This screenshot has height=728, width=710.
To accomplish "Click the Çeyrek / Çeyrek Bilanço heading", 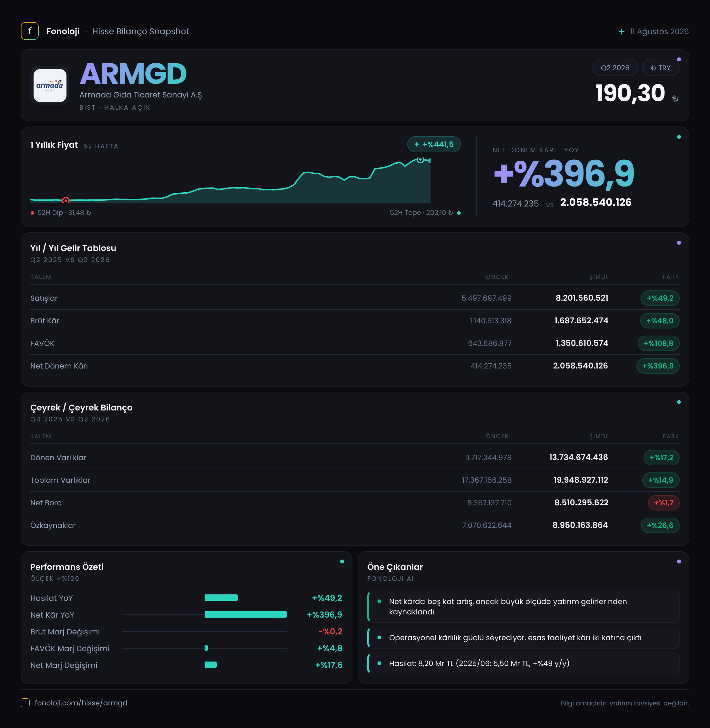I will 81,408.
